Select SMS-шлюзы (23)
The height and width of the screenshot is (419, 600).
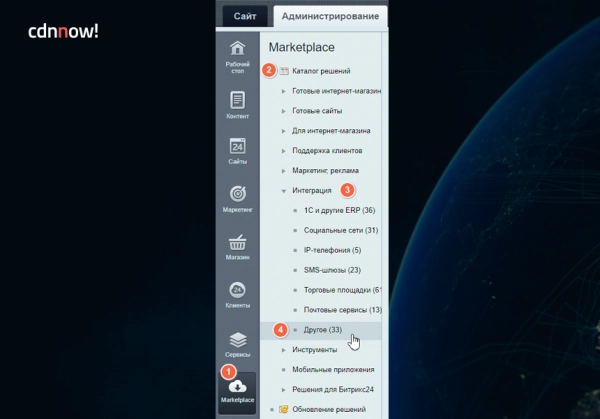(x=332, y=270)
